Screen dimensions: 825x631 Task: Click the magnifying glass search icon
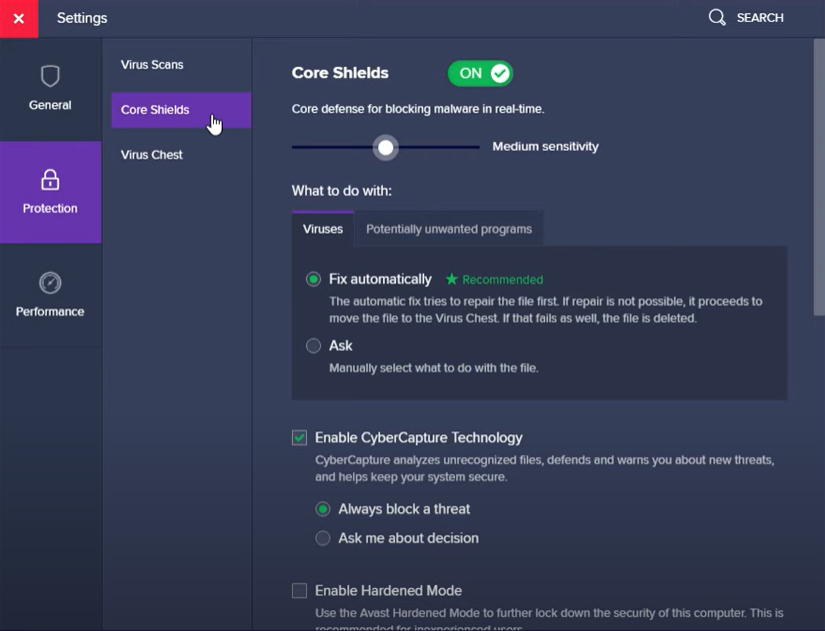click(x=717, y=17)
